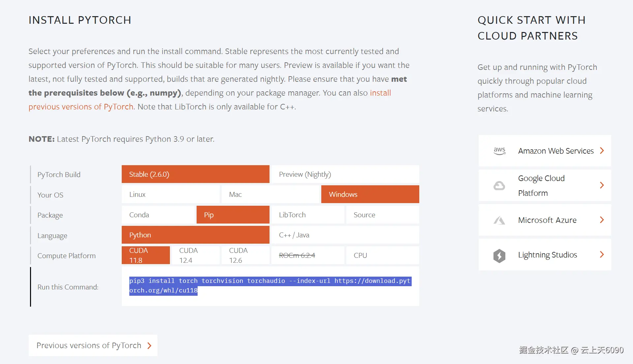Pick Conda package option
The image size is (633, 364).
click(158, 215)
